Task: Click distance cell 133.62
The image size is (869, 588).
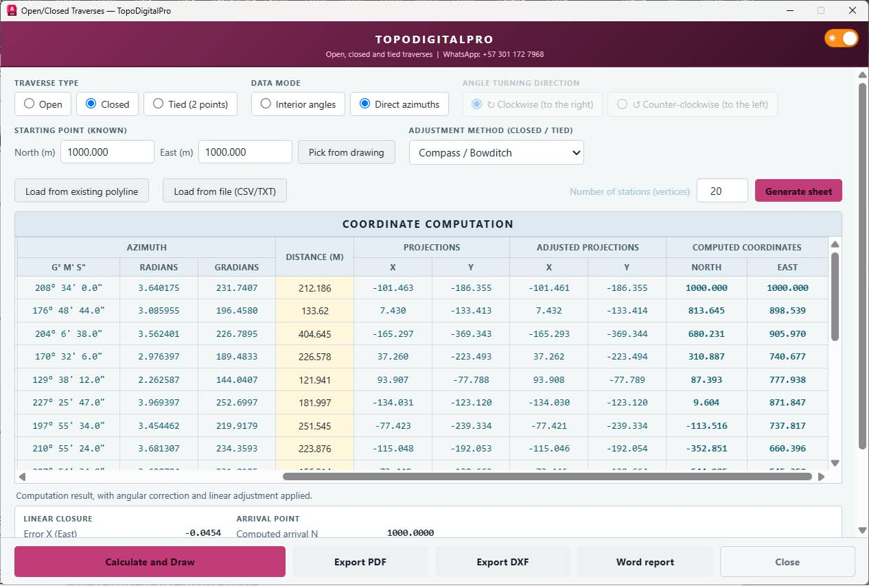Action: 314,311
